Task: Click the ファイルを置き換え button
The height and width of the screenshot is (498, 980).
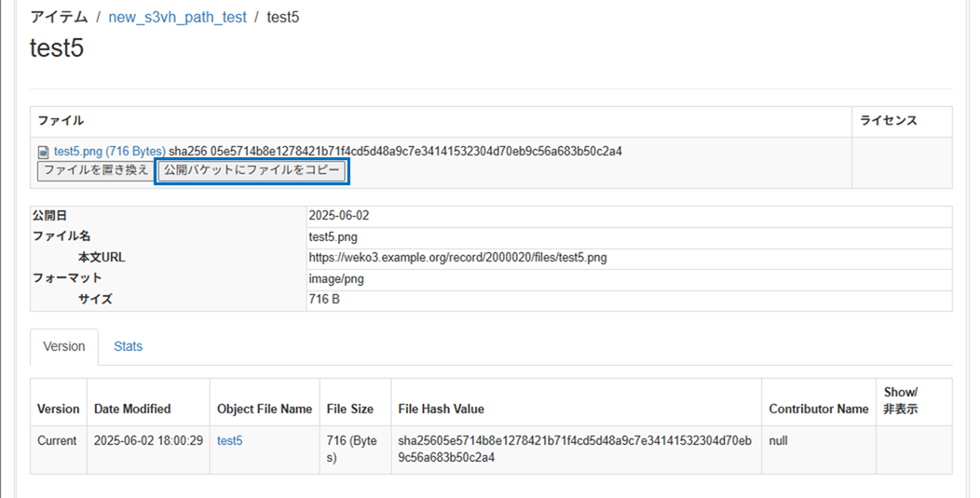Action: coord(96,171)
